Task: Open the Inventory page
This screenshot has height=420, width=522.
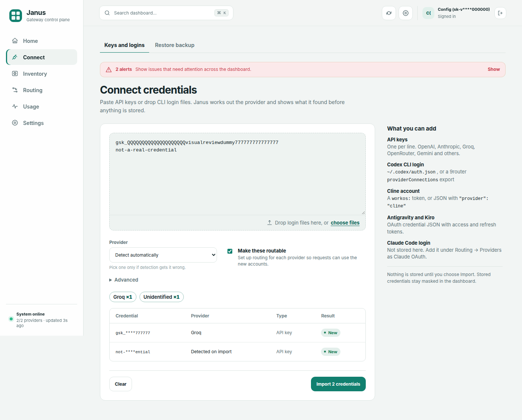Action: pos(42,74)
